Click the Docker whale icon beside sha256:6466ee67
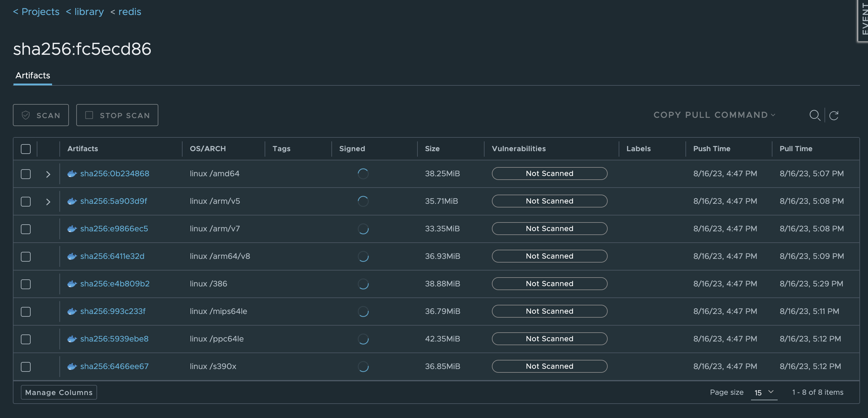 [72, 367]
